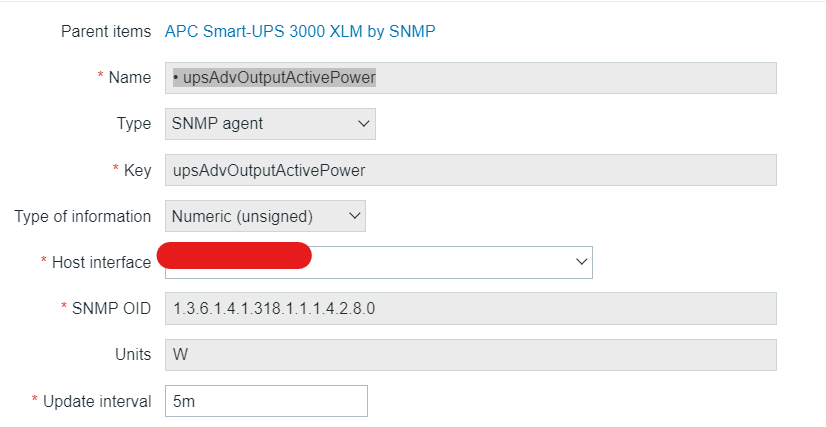The image size is (826, 427).
Task: Click the Host interface label
Action: (100, 262)
